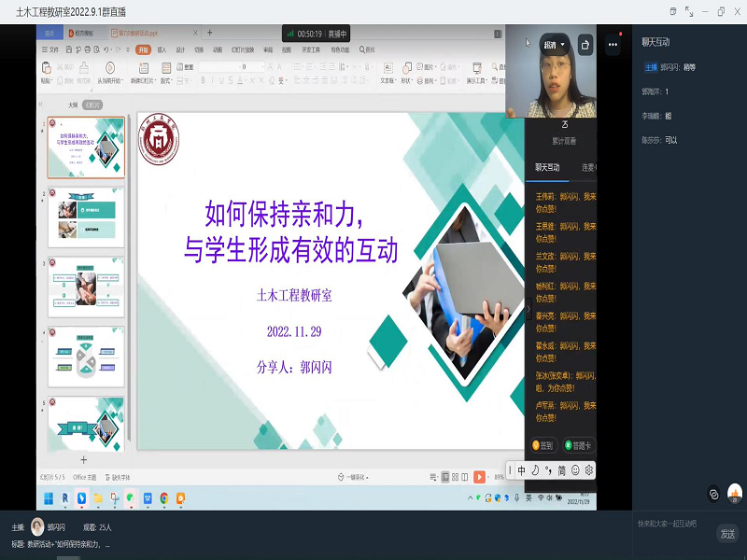Click the flame like icon above 发送
747x560 pixels.
[735, 494]
